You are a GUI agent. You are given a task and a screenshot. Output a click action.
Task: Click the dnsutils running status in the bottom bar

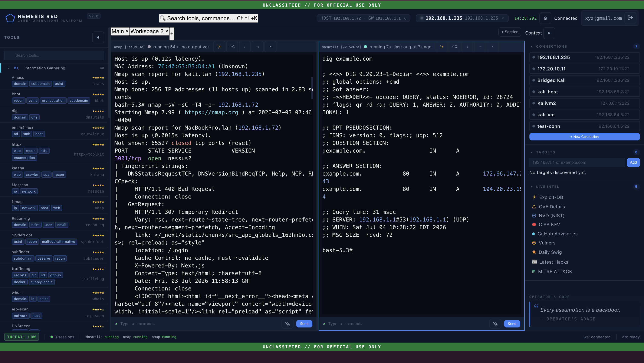pyautogui.click(x=102, y=337)
